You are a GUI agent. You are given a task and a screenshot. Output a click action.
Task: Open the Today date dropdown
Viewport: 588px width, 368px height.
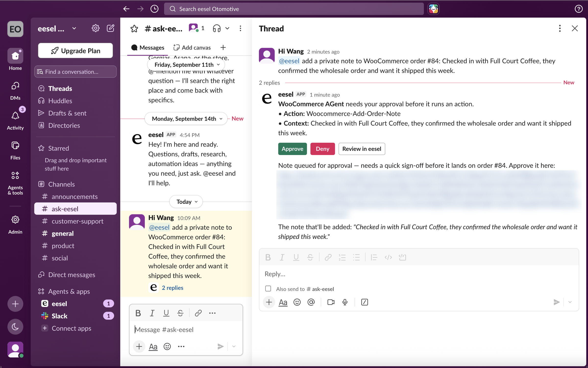tap(186, 202)
